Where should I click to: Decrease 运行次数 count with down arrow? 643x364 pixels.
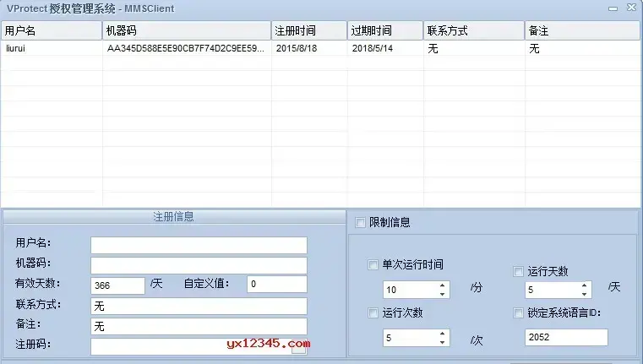[442, 342]
